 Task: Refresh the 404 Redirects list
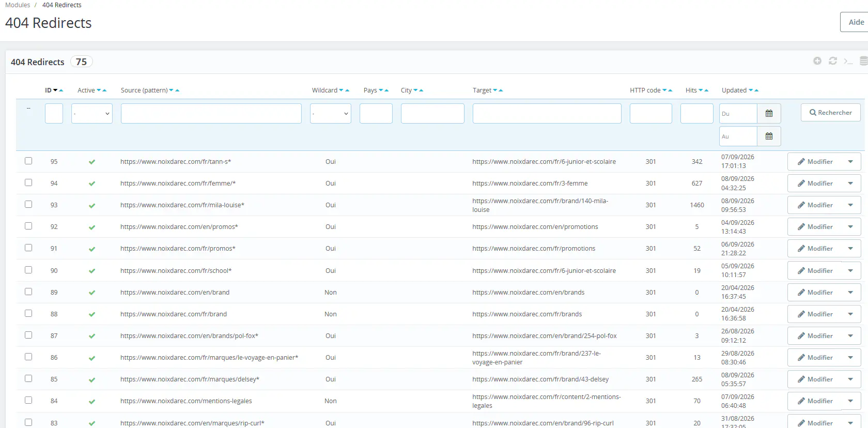point(833,61)
